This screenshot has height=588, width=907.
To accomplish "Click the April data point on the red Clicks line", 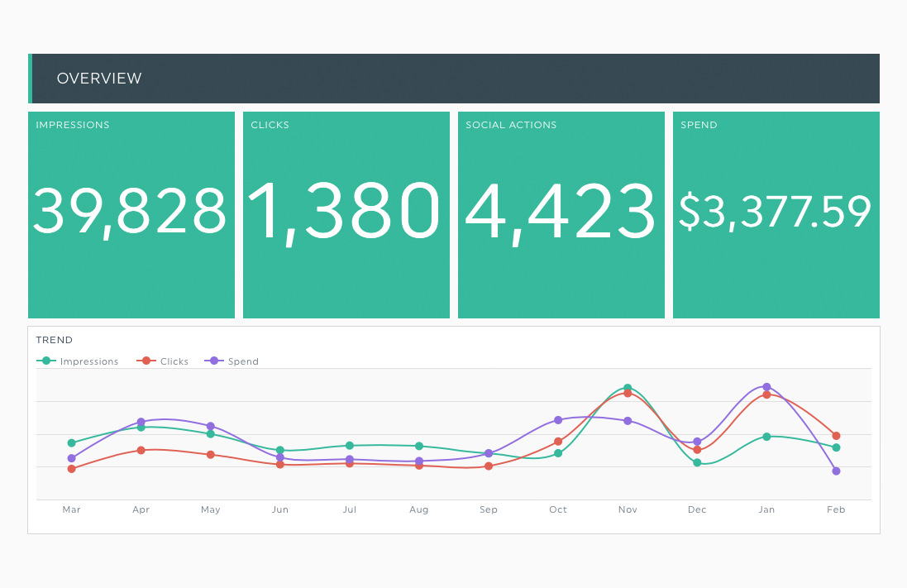I will pos(141,450).
